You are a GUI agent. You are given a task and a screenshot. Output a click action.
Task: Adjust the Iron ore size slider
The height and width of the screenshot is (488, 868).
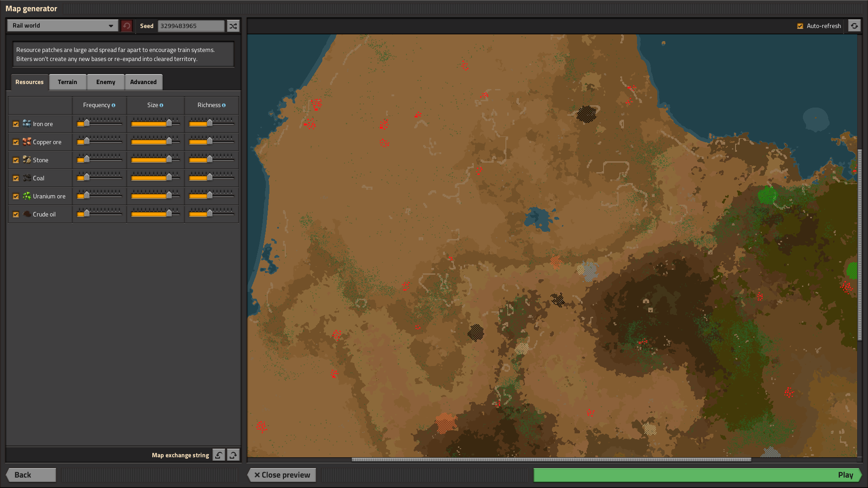[156, 123]
